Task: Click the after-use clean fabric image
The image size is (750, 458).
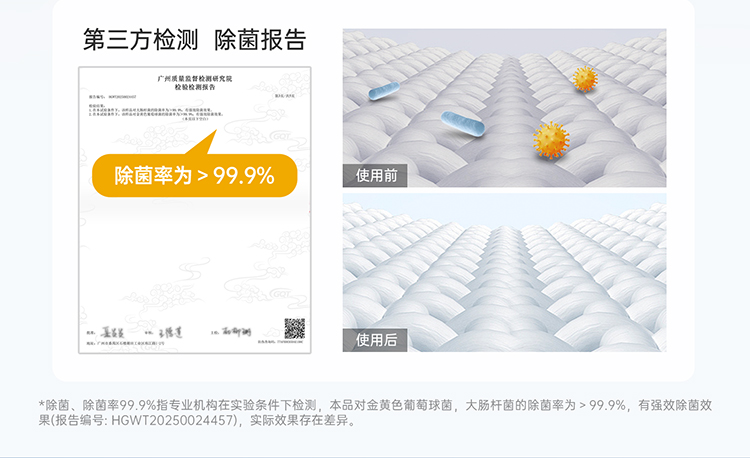Action: click(x=504, y=273)
